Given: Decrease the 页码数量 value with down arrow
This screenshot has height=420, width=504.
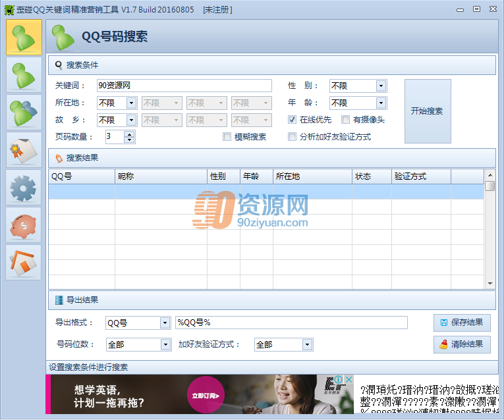Looking at the screenshot, I should pyautogui.click(x=129, y=140).
